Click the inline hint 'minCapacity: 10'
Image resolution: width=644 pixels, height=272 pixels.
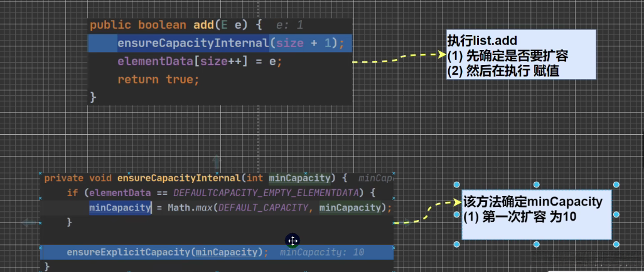322,253
